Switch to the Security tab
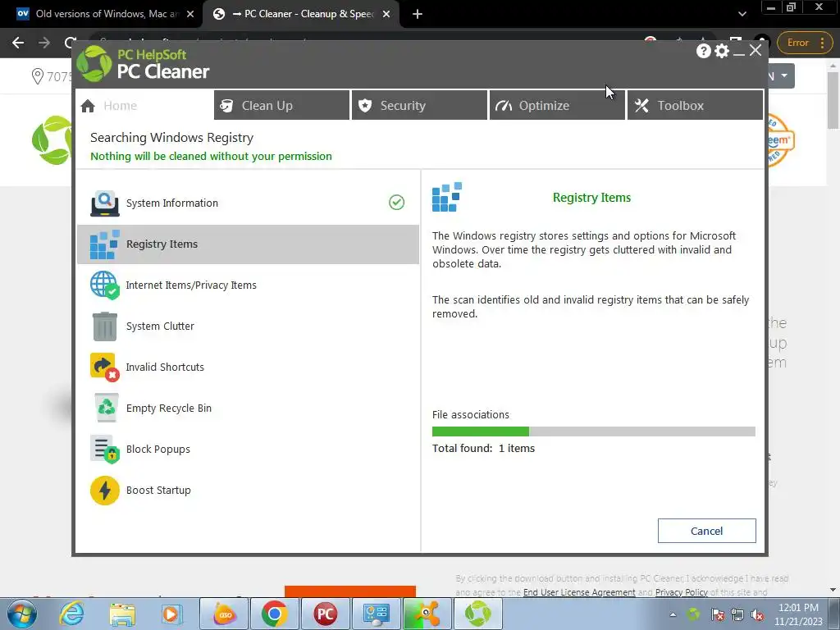 click(x=419, y=106)
